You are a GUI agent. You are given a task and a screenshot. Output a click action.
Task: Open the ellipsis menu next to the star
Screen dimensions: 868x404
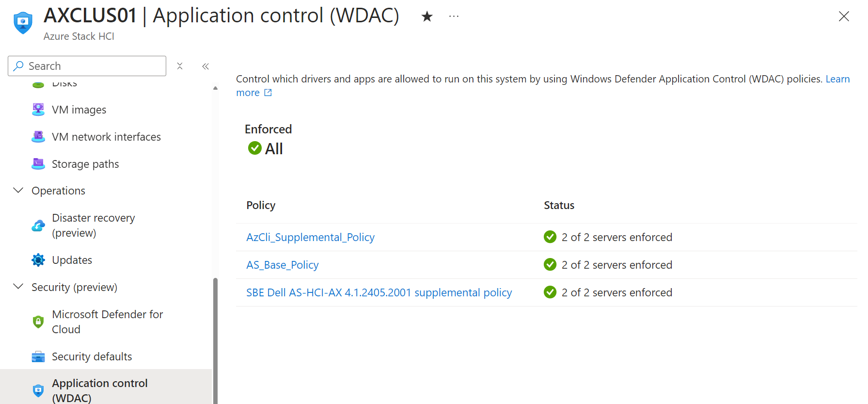click(454, 16)
